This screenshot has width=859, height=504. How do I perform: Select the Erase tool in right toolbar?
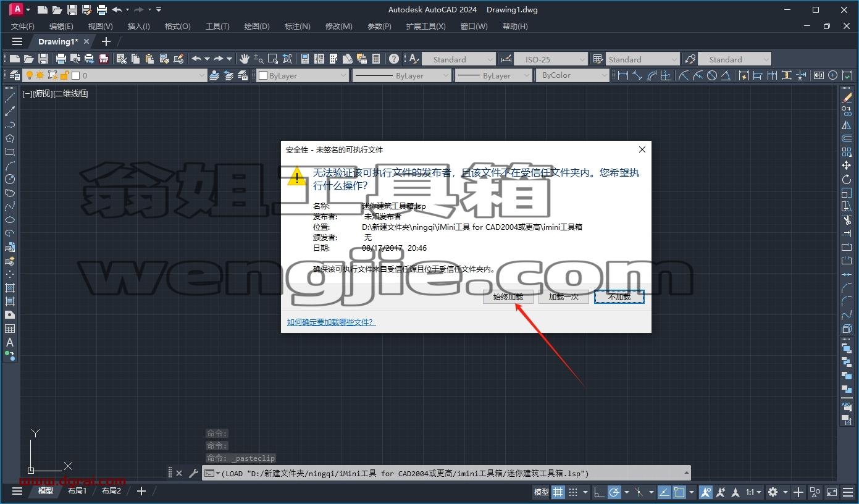point(846,98)
